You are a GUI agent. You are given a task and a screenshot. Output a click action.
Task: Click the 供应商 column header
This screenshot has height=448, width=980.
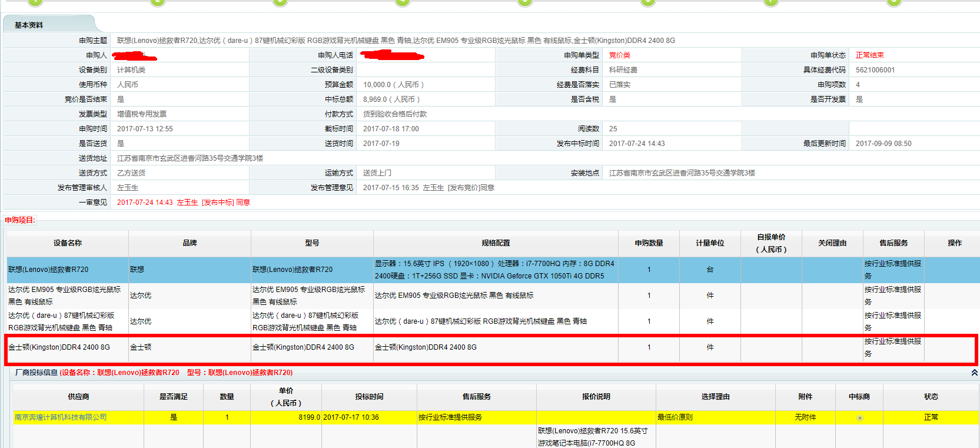pyautogui.click(x=78, y=397)
